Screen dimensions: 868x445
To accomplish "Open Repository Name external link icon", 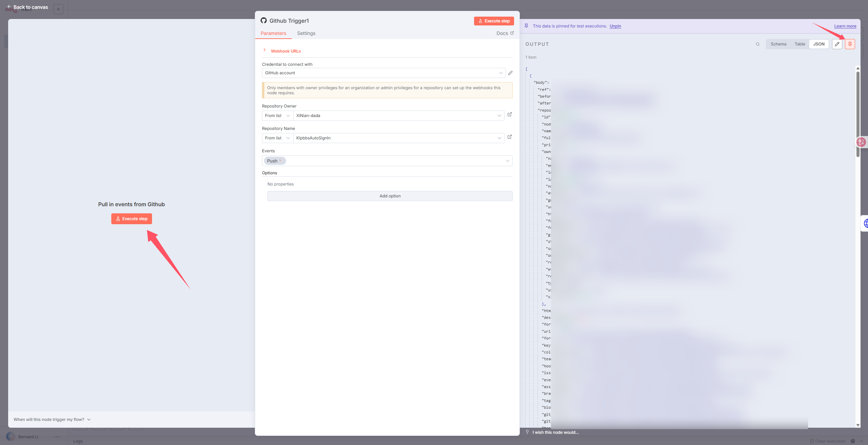I will [x=509, y=137].
